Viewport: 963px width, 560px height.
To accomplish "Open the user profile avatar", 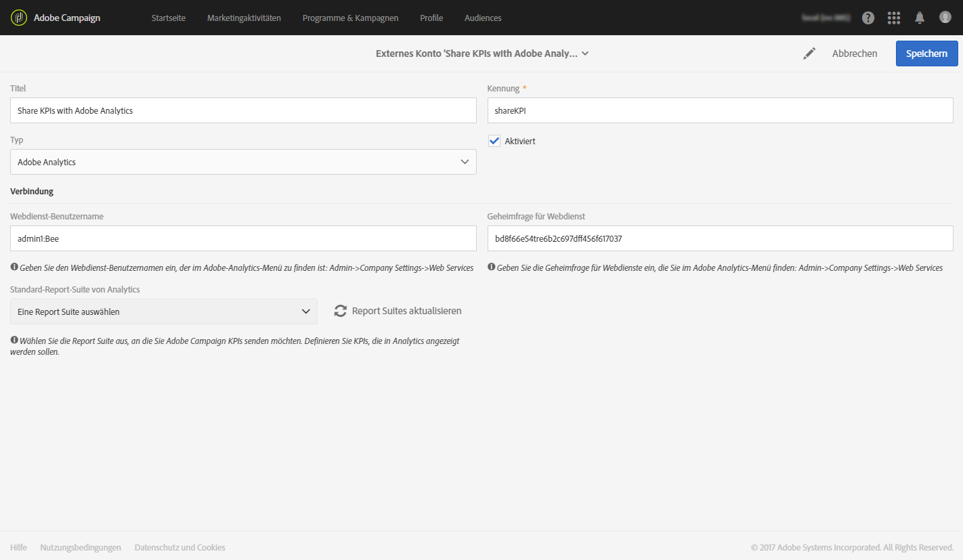I will click(x=945, y=18).
